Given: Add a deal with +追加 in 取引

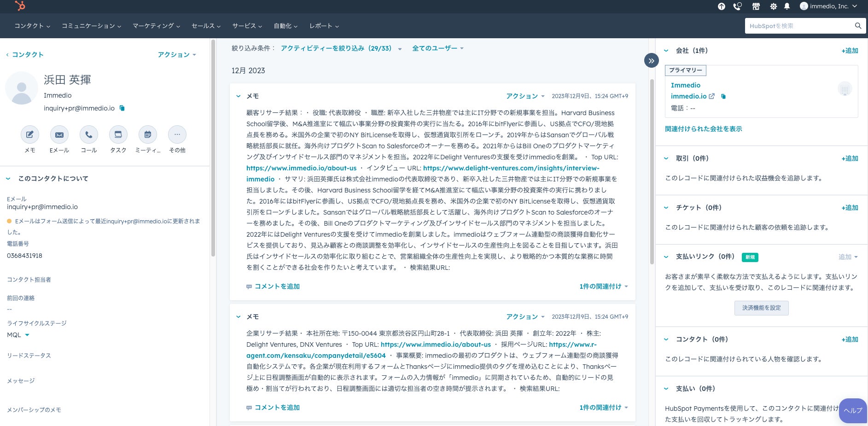Looking at the screenshot, I should pos(850,158).
